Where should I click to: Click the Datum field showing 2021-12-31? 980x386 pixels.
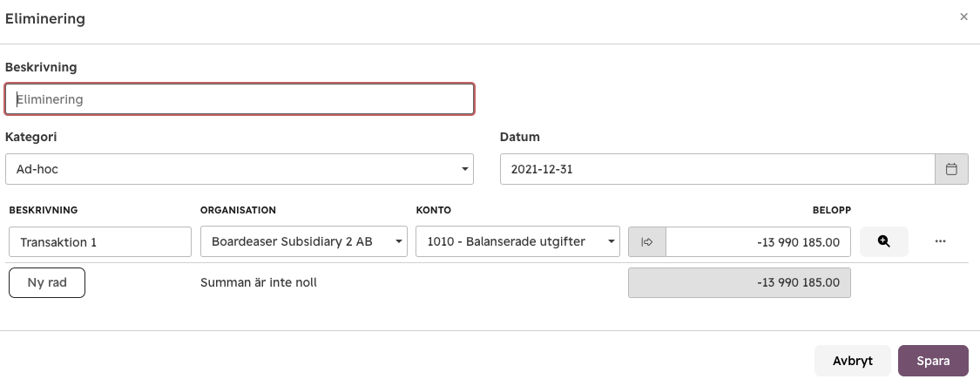coord(718,169)
